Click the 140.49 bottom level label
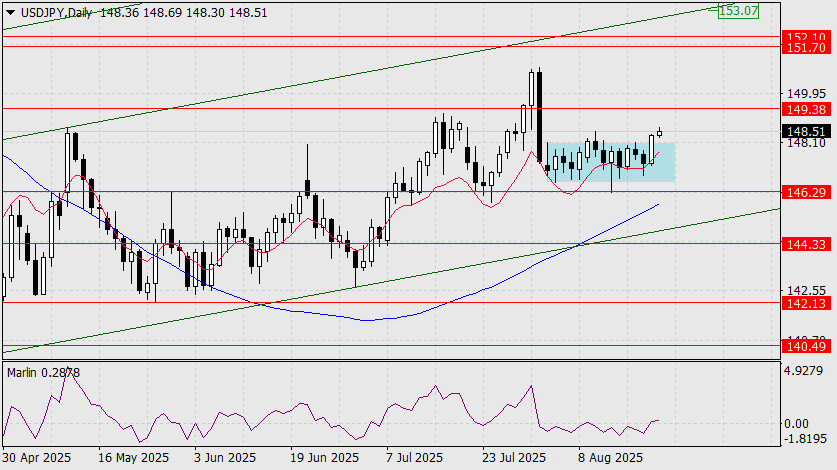The height and width of the screenshot is (470, 837). pyautogui.click(x=807, y=347)
